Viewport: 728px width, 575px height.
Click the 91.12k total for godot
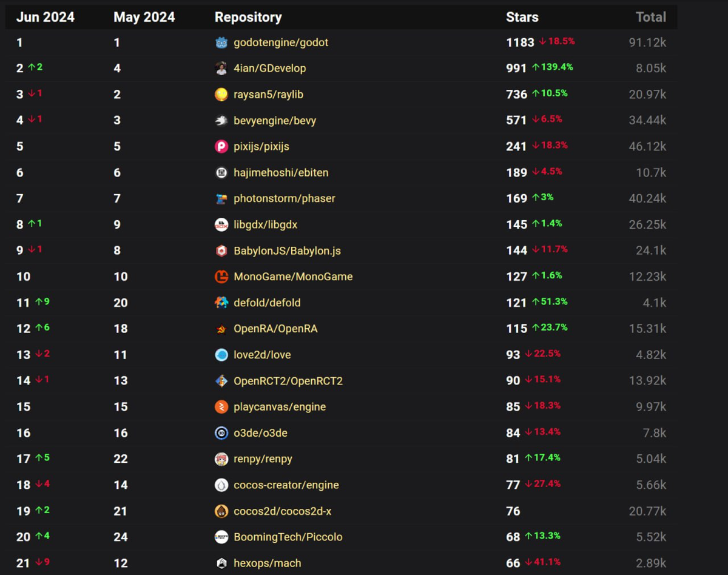pos(648,42)
